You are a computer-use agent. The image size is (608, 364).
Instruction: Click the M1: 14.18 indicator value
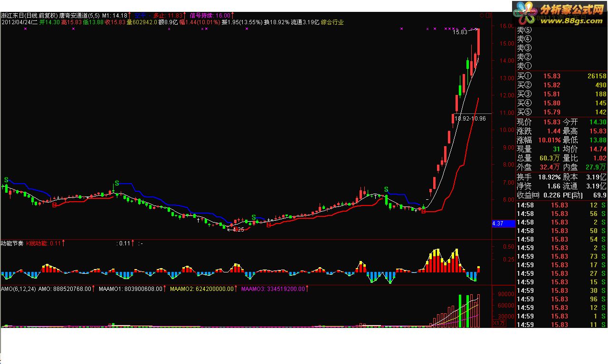pos(115,16)
